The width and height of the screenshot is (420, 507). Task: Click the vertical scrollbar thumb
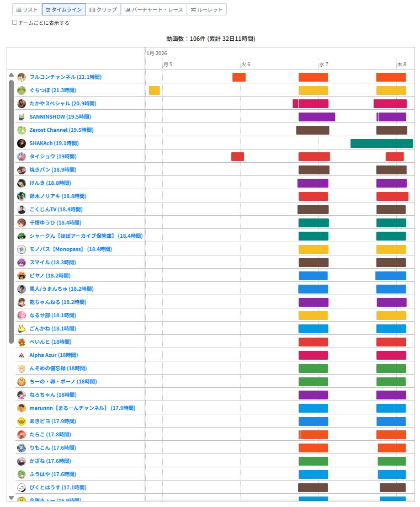point(12,212)
